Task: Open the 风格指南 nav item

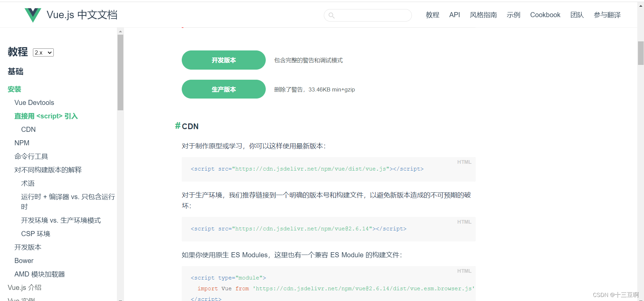Action: [483, 15]
